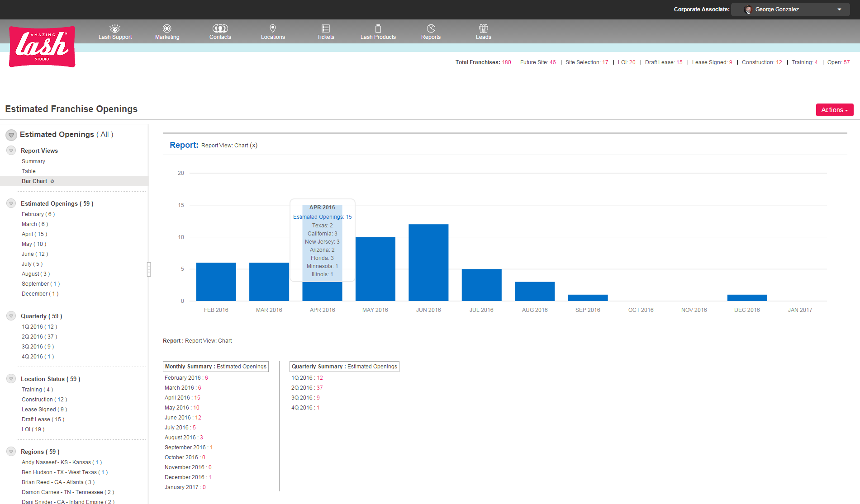
Task: Click gear icon beside Bar Chart
Action: pyautogui.click(x=52, y=181)
